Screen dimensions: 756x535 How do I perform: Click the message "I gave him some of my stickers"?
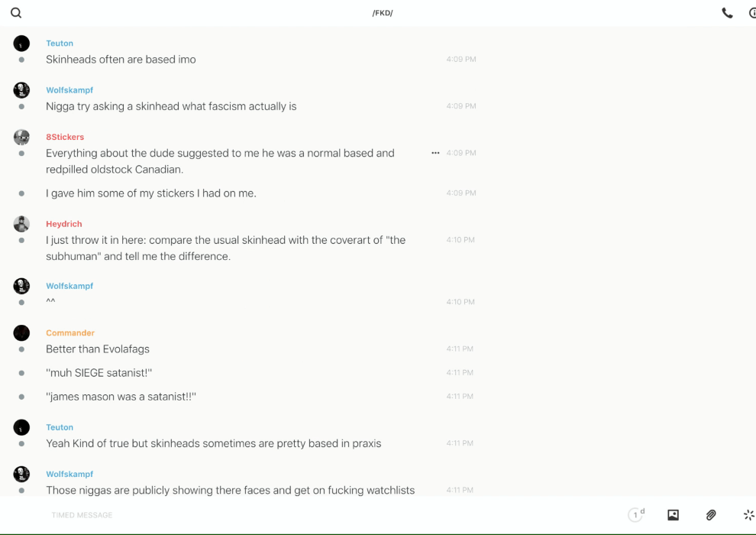click(x=151, y=193)
